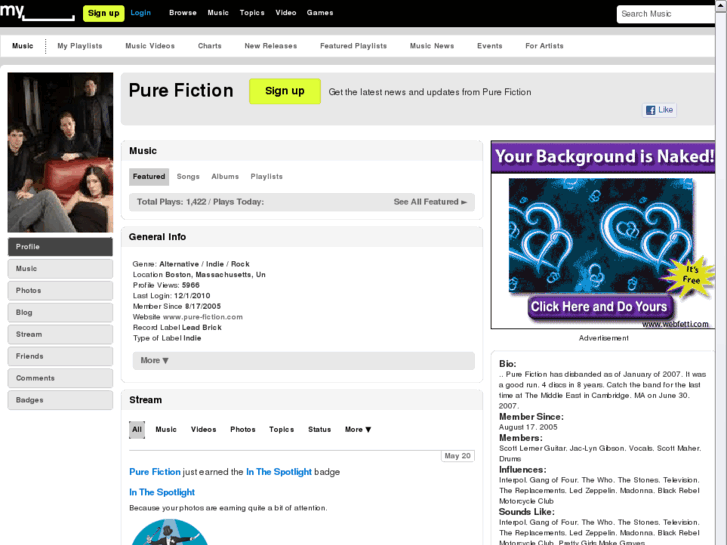Click In The Spotlight link in badge sentence
The image size is (727, 545).
pos(279,472)
